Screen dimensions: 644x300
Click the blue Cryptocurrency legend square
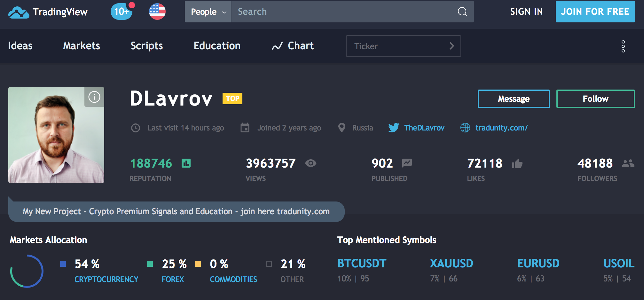[63, 264]
